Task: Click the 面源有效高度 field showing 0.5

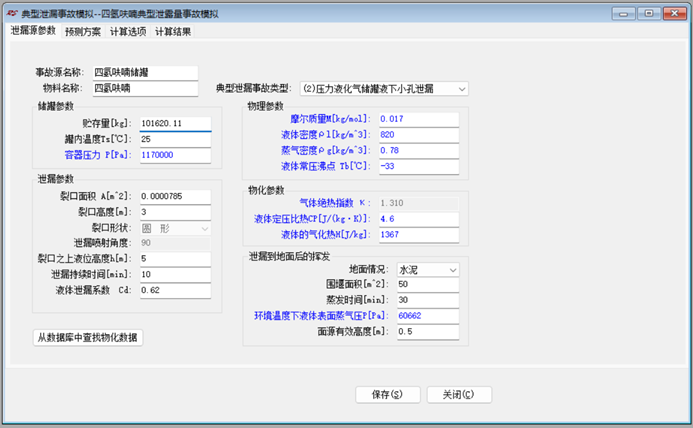Action: coord(428,332)
